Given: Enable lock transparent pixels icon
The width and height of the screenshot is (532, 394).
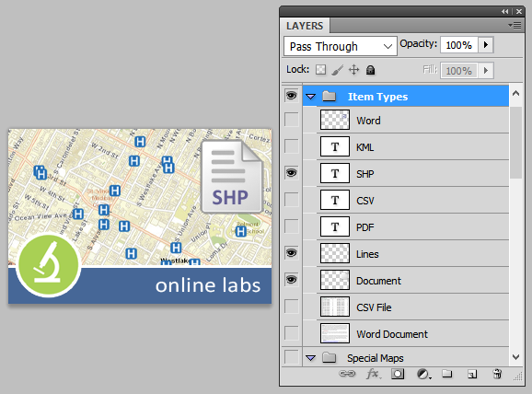Looking at the screenshot, I should [x=320, y=70].
